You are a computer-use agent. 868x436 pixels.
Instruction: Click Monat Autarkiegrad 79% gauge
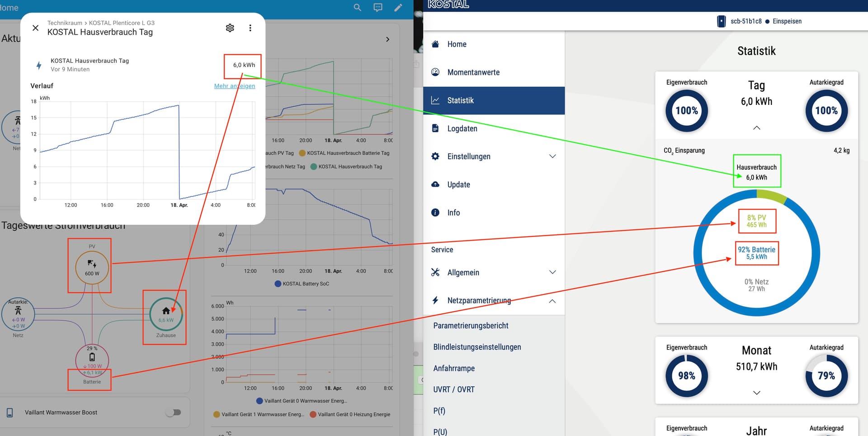[x=826, y=376]
